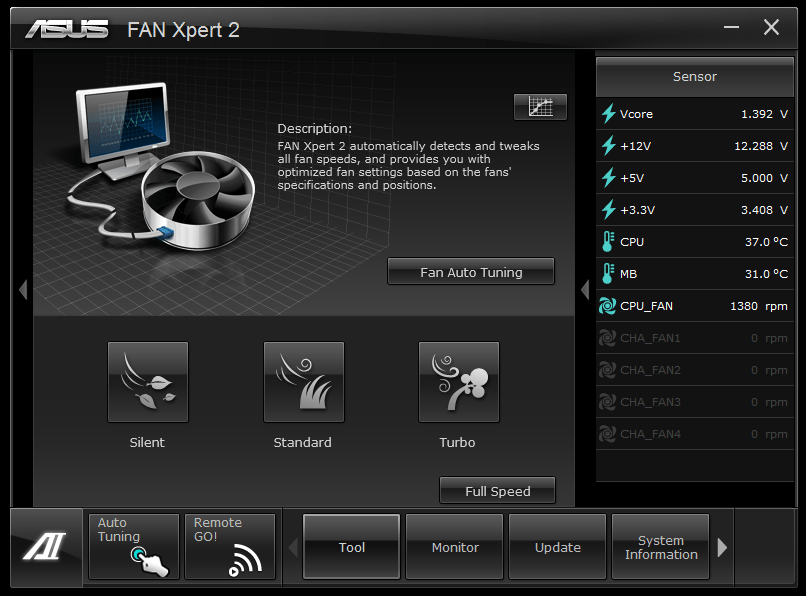Enable Full Speed fan mode
The width and height of the screenshot is (806, 596).
coord(497,490)
